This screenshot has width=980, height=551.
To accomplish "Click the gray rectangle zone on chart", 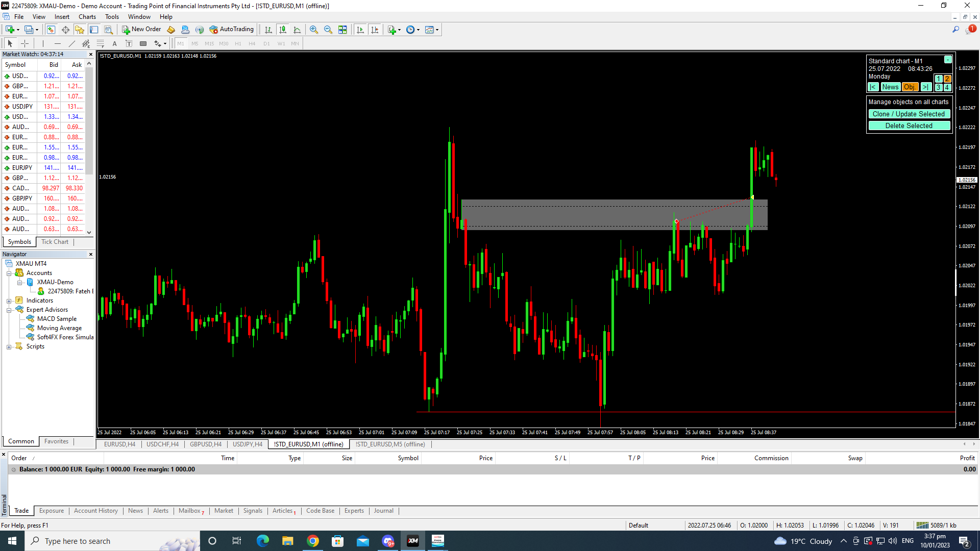I will pos(561,215).
